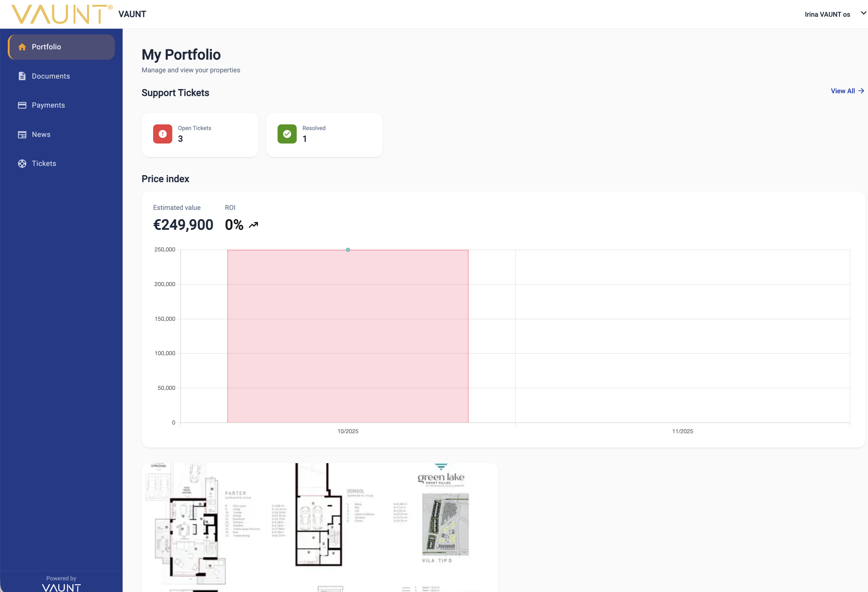Click the Open Tickets count card
868x592 pixels.
click(x=200, y=135)
